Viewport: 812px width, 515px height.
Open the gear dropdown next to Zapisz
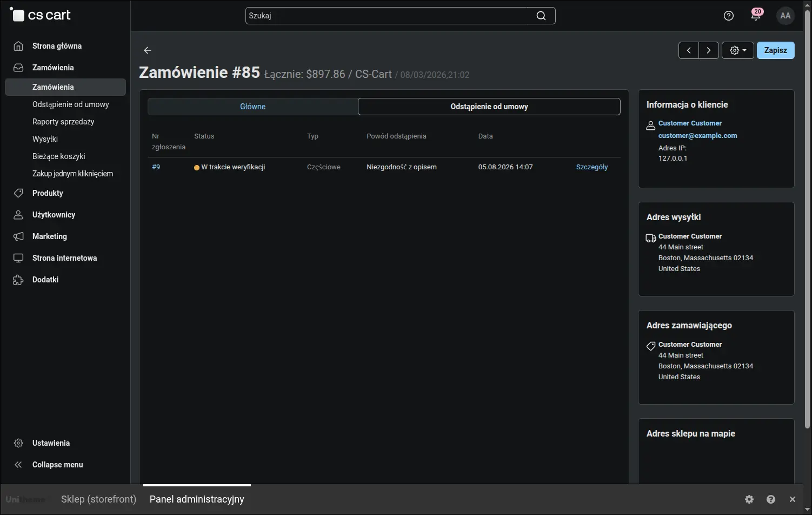point(738,50)
